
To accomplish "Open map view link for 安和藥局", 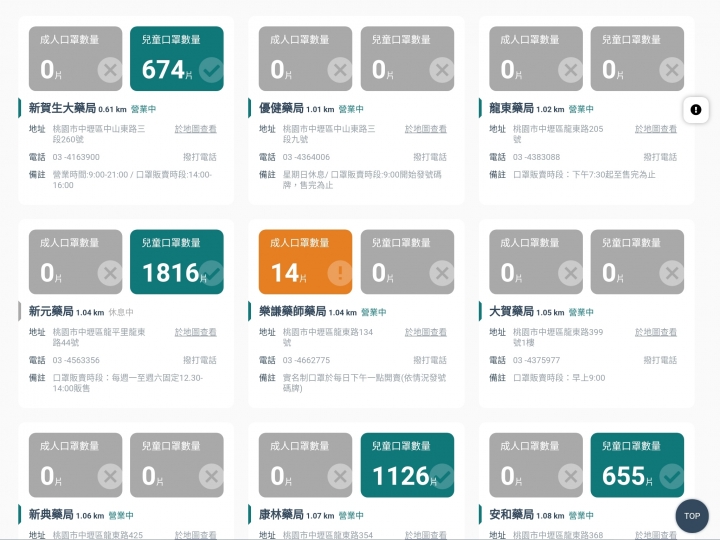I will [x=656, y=535].
